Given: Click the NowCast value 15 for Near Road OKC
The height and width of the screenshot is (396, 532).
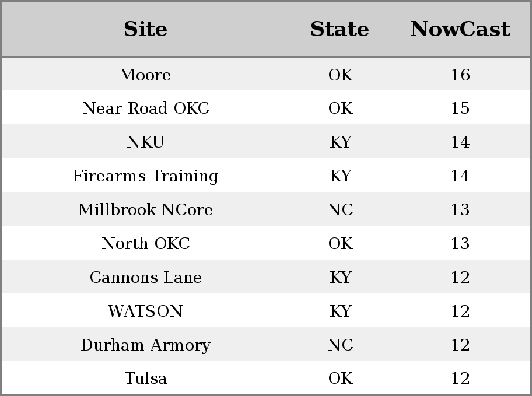Looking at the screenshot, I should click(x=460, y=108).
